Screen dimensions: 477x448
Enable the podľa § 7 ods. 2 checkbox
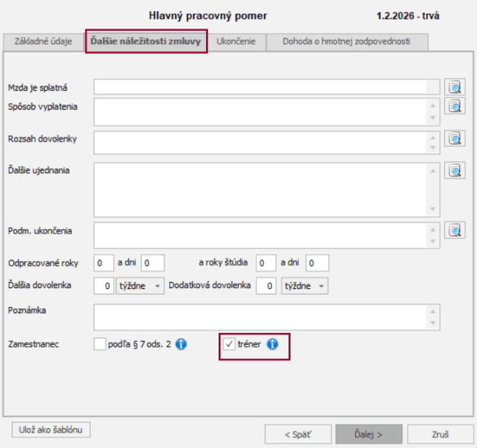point(100,344)
